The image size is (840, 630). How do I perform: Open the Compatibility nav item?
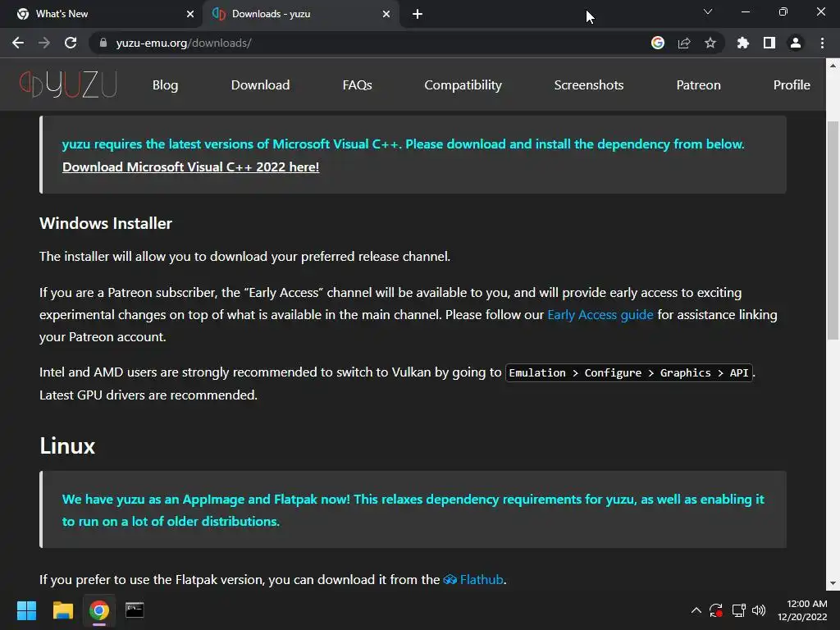463,85
